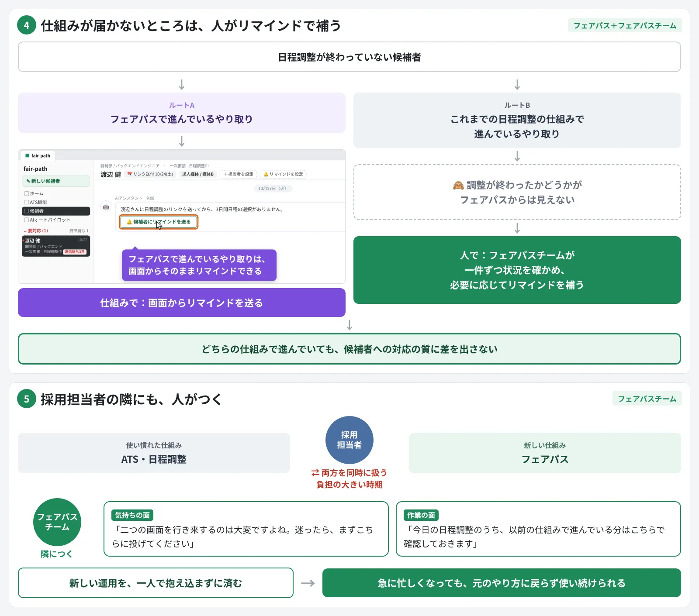The width and height of the screenshot is (699, 616).
Task: Click the AI assistant robot avatar
Action: (x=106, y=206)
